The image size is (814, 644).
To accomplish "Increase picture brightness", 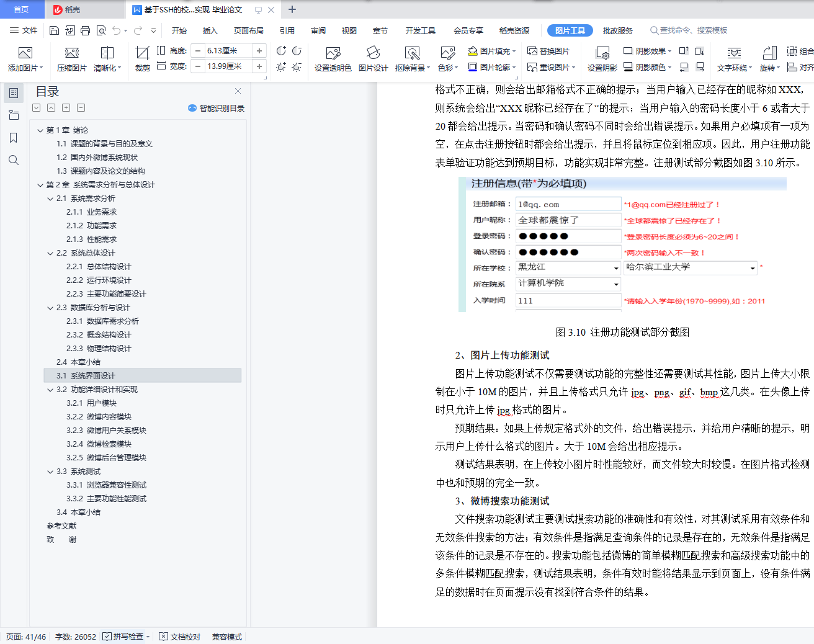I will pos(281,66).
